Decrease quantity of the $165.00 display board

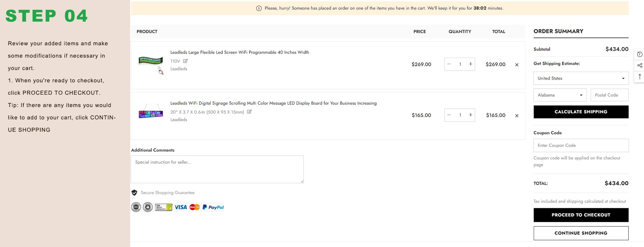coord(449,115)
